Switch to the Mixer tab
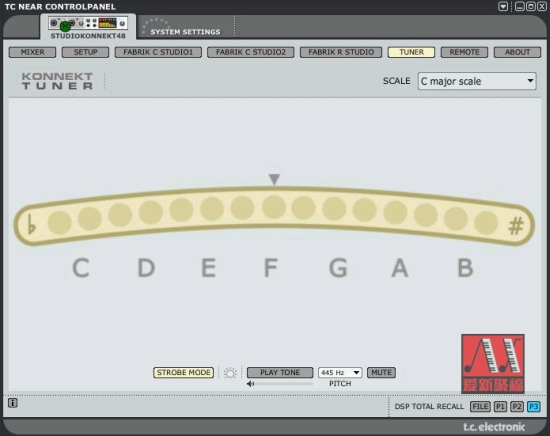 (x=32, y=52)
